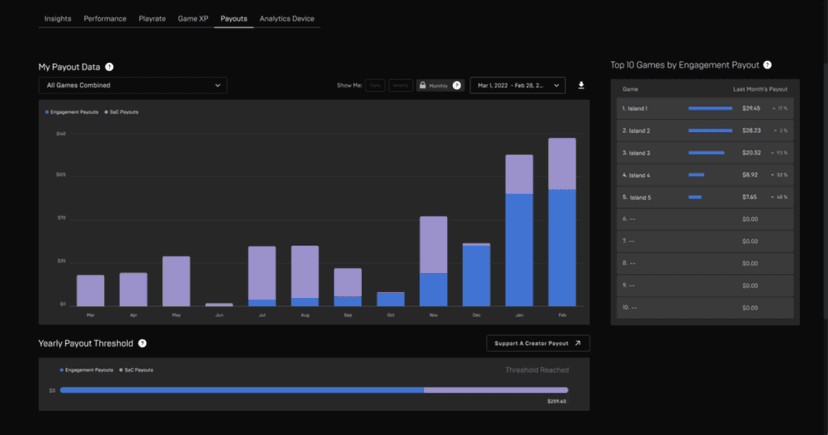828x435 pixels.
Task: Click the help icon beside My Payout Data
Action: (109, 67)
